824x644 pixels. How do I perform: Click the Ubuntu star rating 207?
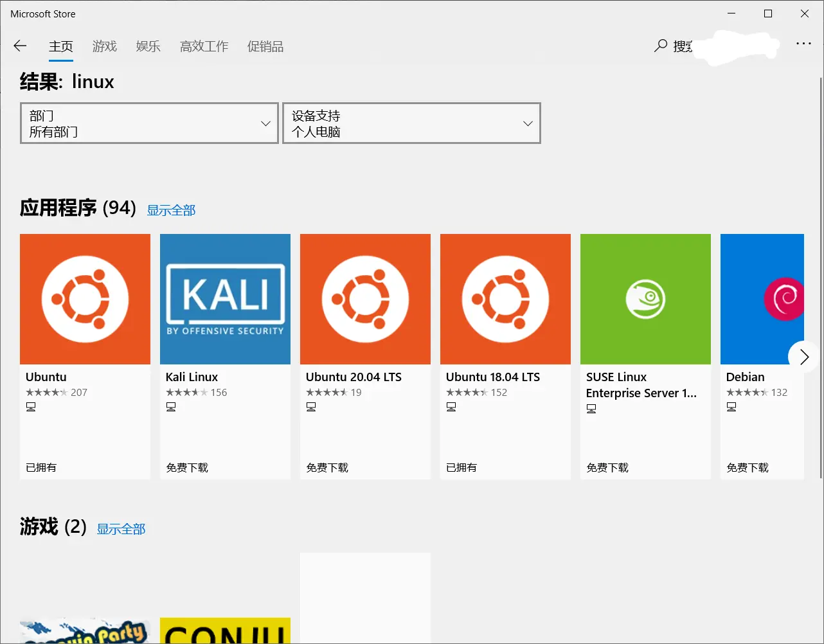pyautogui.click(x=57, y=393)
